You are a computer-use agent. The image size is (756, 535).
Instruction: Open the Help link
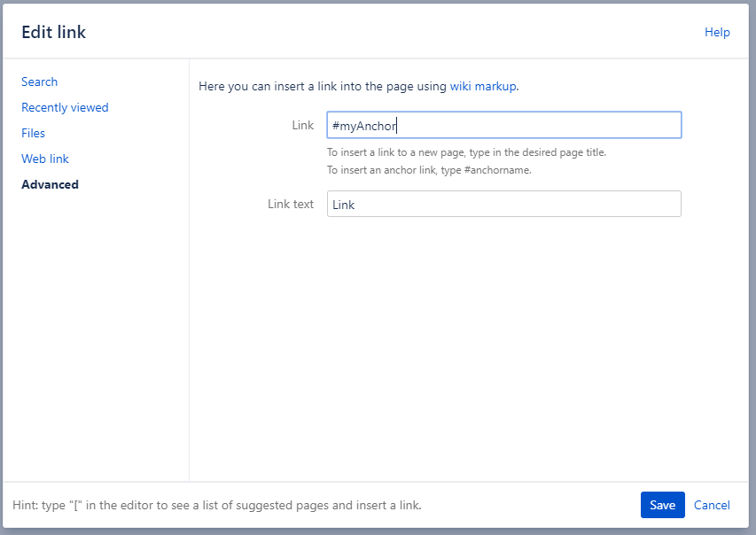717,32
